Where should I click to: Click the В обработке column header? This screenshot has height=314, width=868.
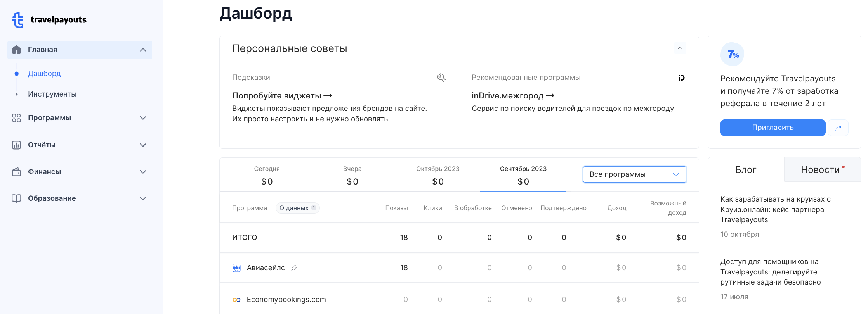click(x=473, y=208)
